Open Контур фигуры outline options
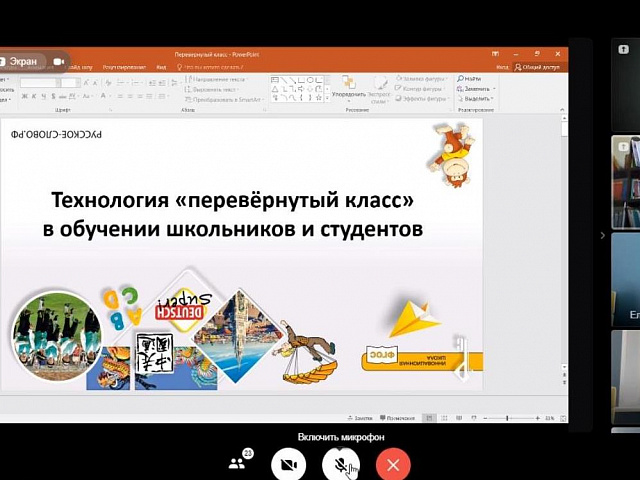 (x=418, y=89)
